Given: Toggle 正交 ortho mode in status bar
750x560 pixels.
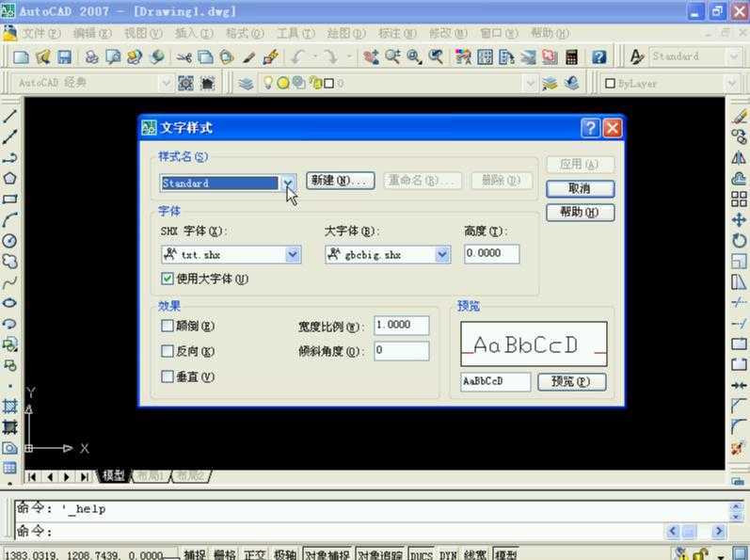Looking at the screenshot, I should coord(254,554).
